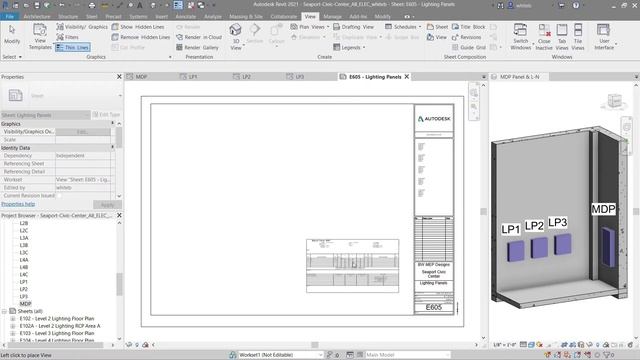Create a Drafting View
Viewport: 640px width, 360px height.
coord(353,27)
